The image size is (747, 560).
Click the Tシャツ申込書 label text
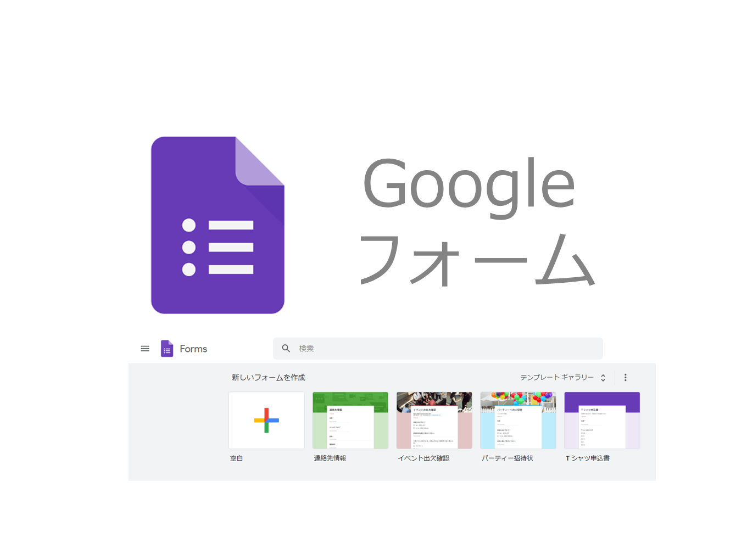[x=588, y=458]
